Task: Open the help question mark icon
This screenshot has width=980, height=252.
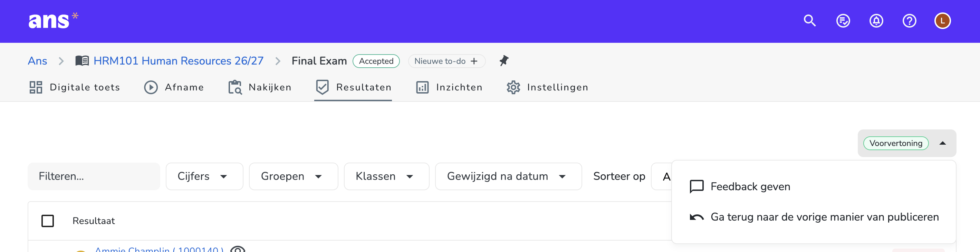Action: pos(909,20)
